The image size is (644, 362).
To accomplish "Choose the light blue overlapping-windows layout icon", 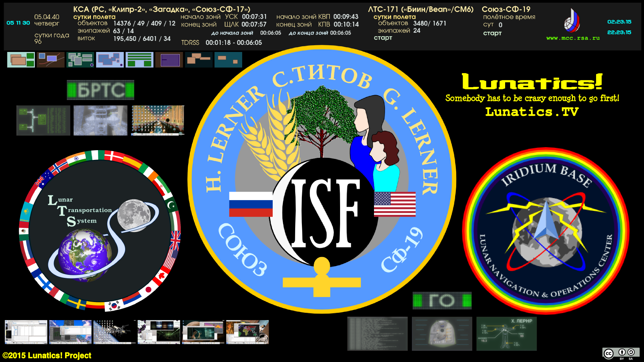I will 110,60.
